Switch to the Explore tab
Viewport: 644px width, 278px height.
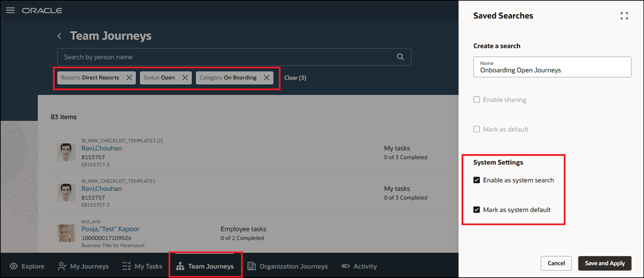click(27, 266)
